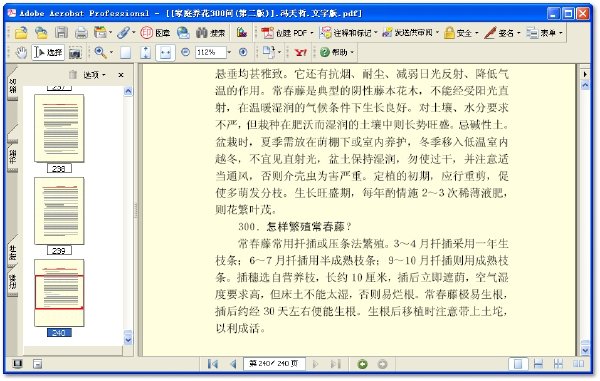Toggle the Fit Width view button
Viewport: 600px width, 381px height.
point(165,52)
